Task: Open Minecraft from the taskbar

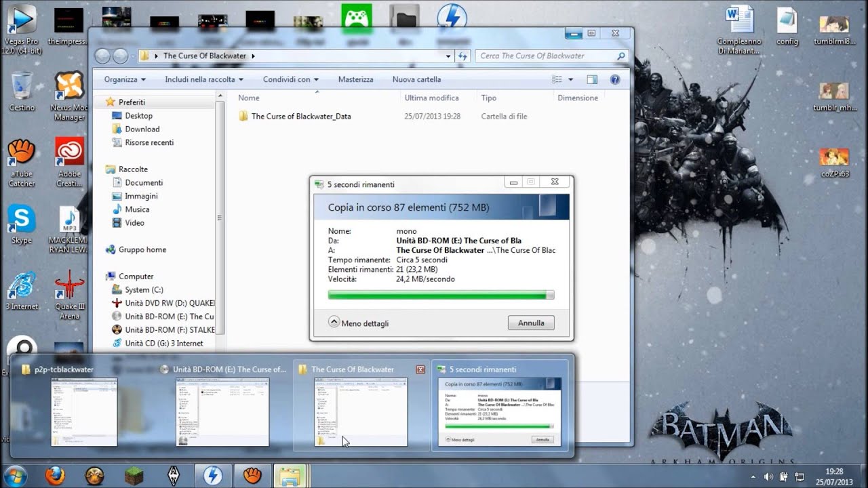Action: [x=134, y=476]
